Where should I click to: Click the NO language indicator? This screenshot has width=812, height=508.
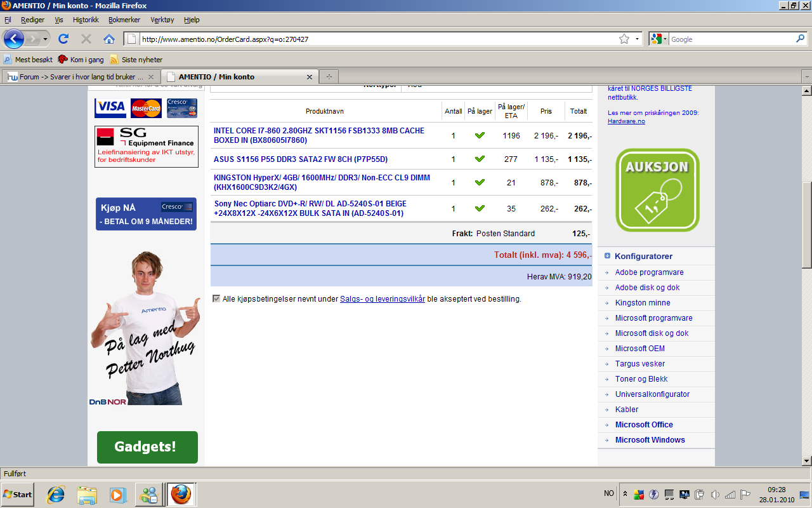click(x=609, y=493)
